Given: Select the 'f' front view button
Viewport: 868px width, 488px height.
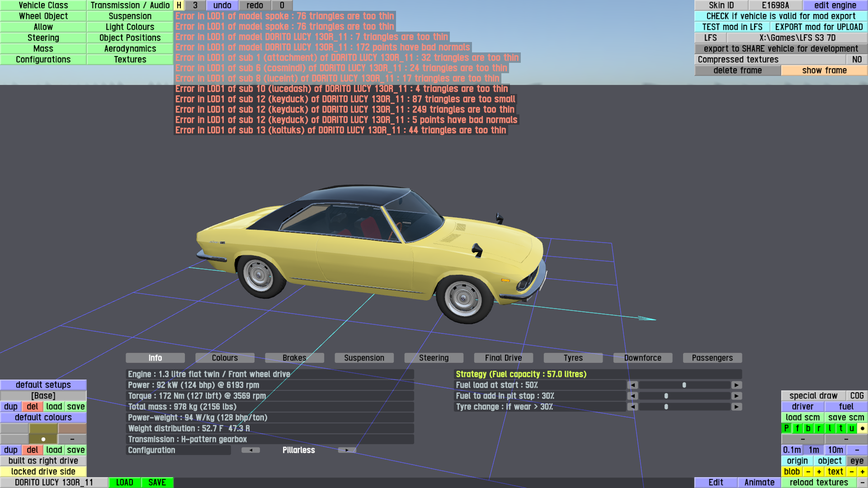Looking at the screenshot, I should click(x=797, y=428).
